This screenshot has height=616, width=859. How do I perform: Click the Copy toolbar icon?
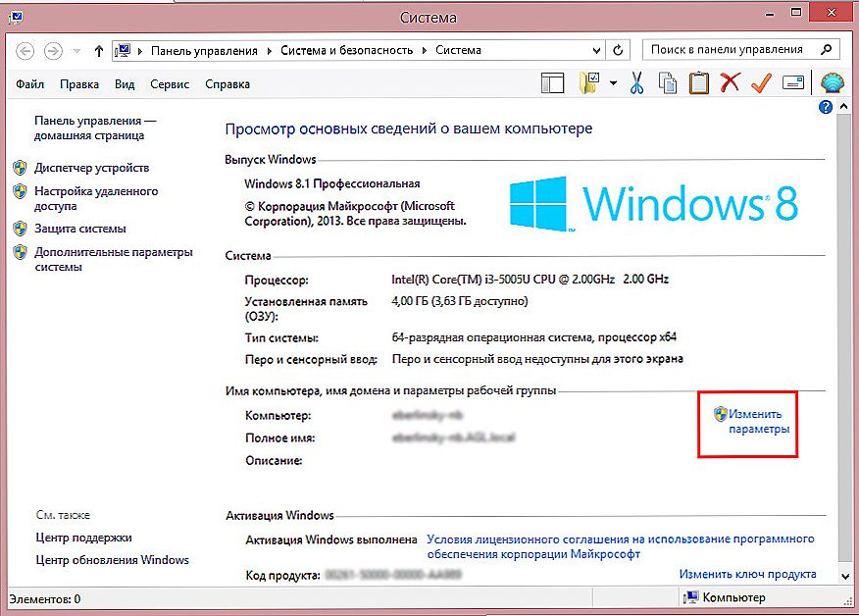[x=667, y=83]
